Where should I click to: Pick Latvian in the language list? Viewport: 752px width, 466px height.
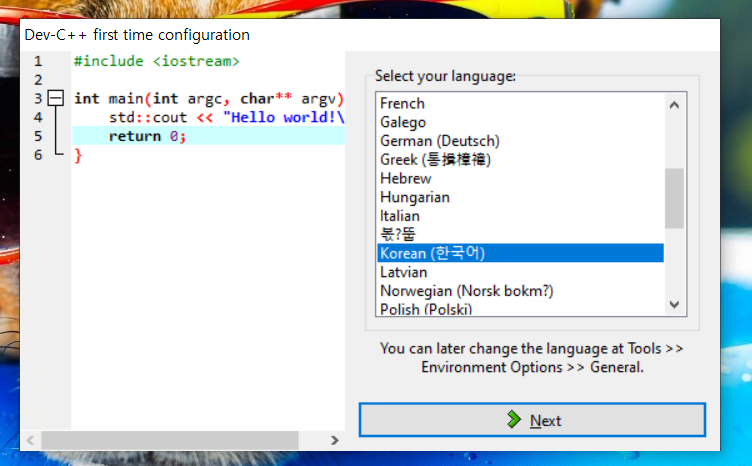(520, 272)
